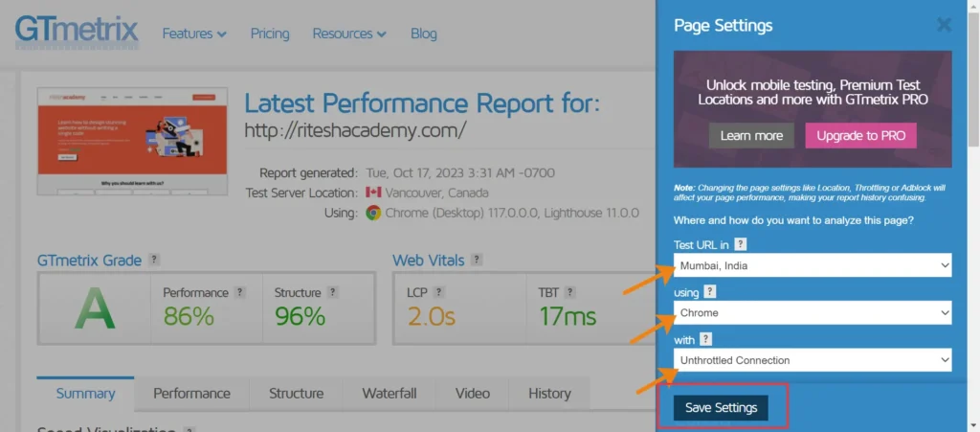Open help icon next to Web Vitals
The image size is (980, 432).
tap(477, 260)
